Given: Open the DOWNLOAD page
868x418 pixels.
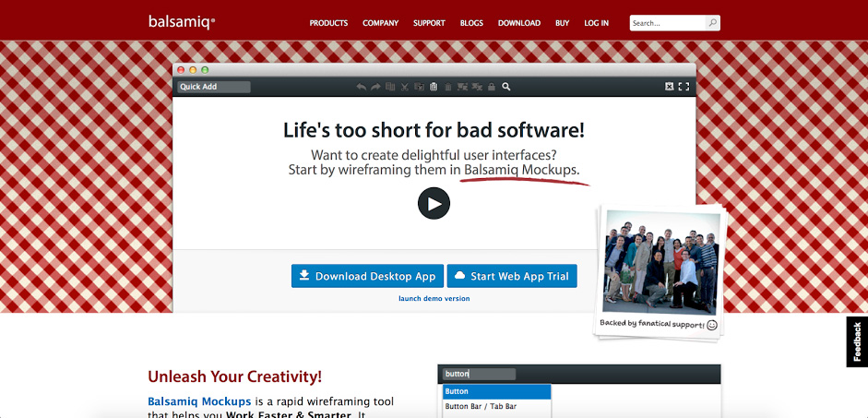Looking at the screenshot, I should (x=519, y=23).
